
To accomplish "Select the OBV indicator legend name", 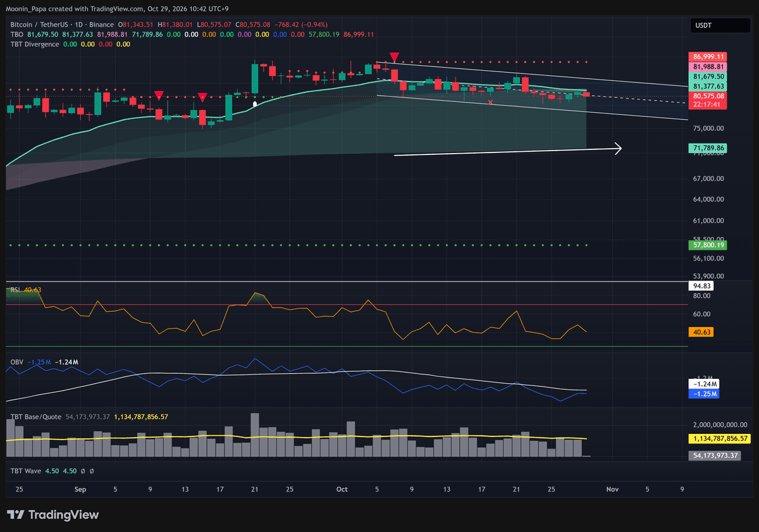I will 18,362.
